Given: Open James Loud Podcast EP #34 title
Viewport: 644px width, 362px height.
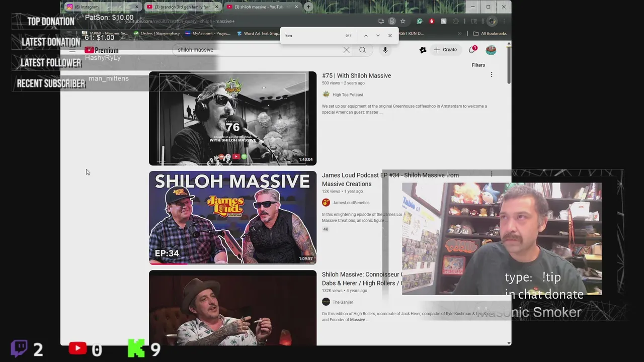Looking at the screenshot, I should pos(390,179).
